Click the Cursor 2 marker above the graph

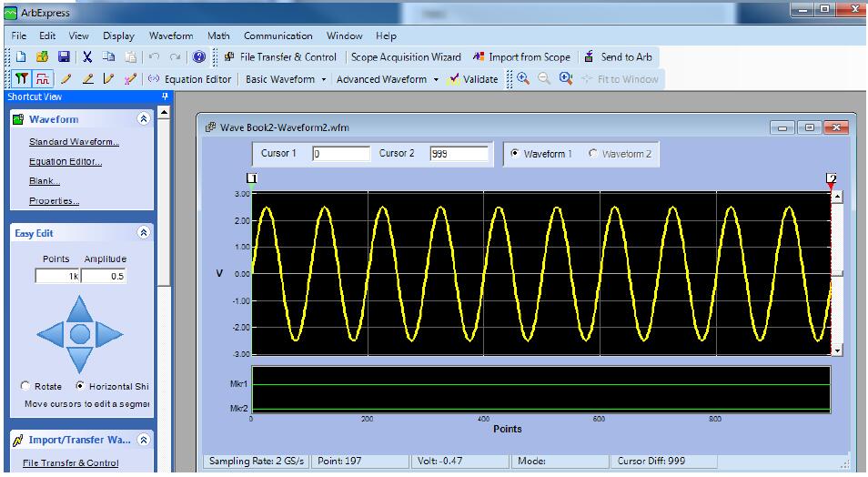pos(830,179)
